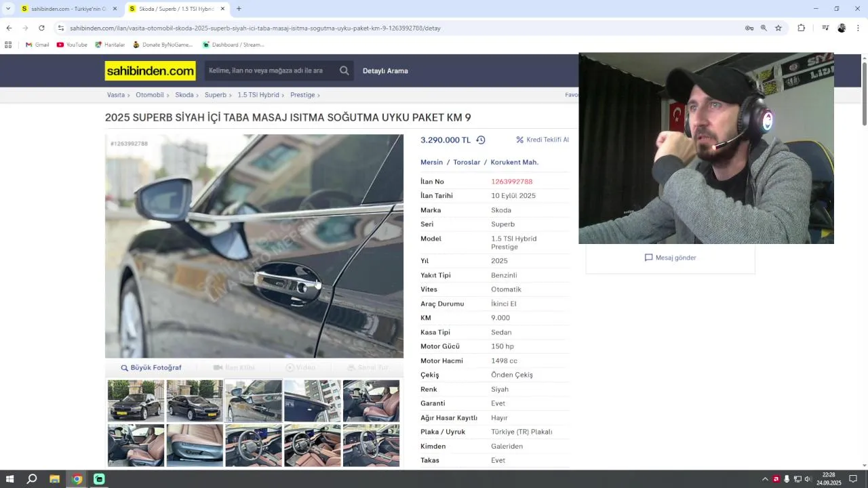The image size is (868, 488).
Task: Click the price 3.290.000 TL
Action: coord(446,140)
